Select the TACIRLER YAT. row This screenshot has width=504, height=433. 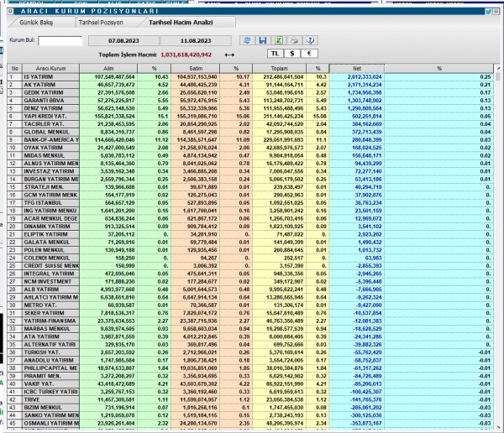[x=250, y=124]
